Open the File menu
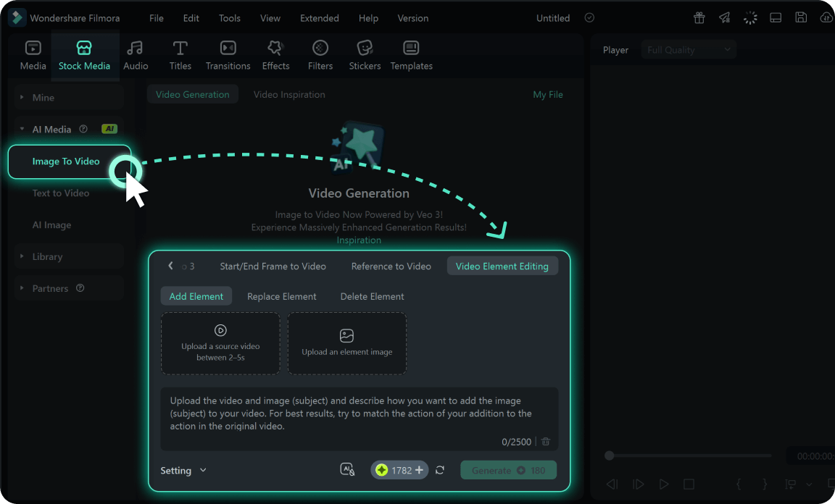 156,17
